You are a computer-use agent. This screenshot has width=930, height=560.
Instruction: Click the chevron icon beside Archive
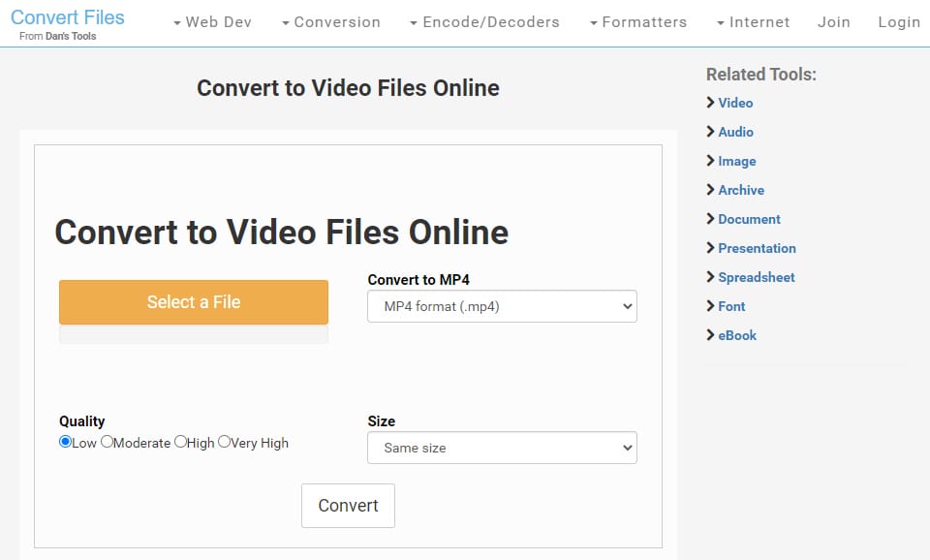[711, 190]
